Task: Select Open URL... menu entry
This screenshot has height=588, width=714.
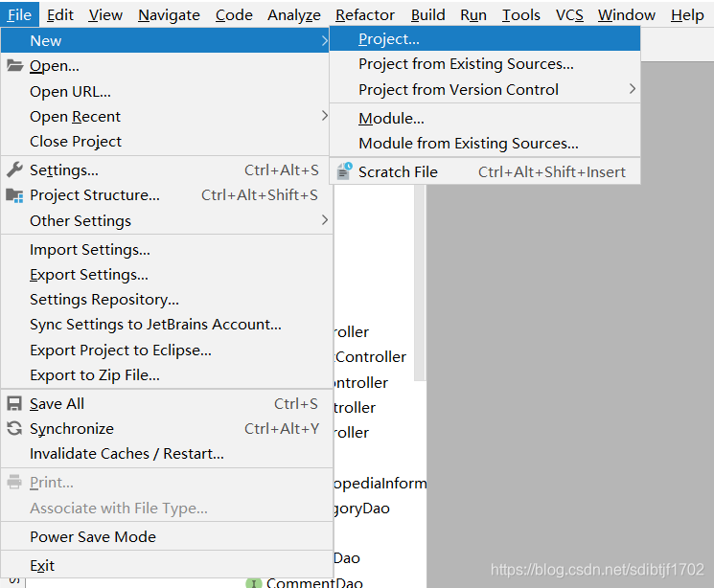Action: (x=165, y=92)
